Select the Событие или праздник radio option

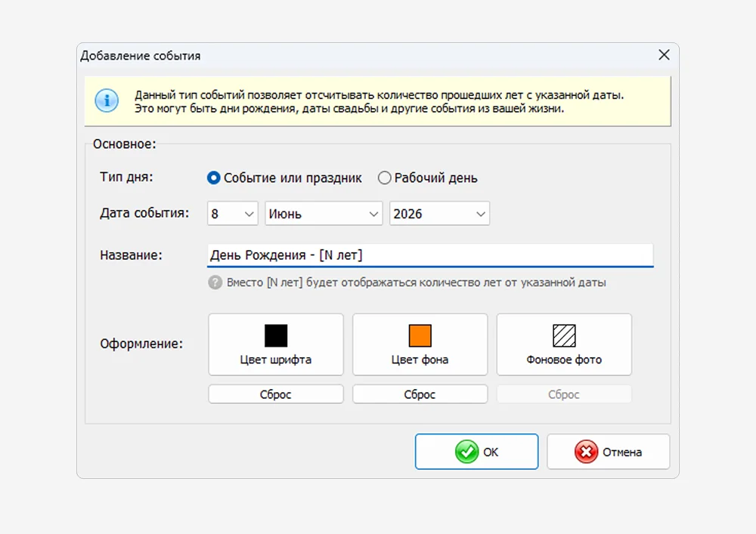(x=214, y=178)
